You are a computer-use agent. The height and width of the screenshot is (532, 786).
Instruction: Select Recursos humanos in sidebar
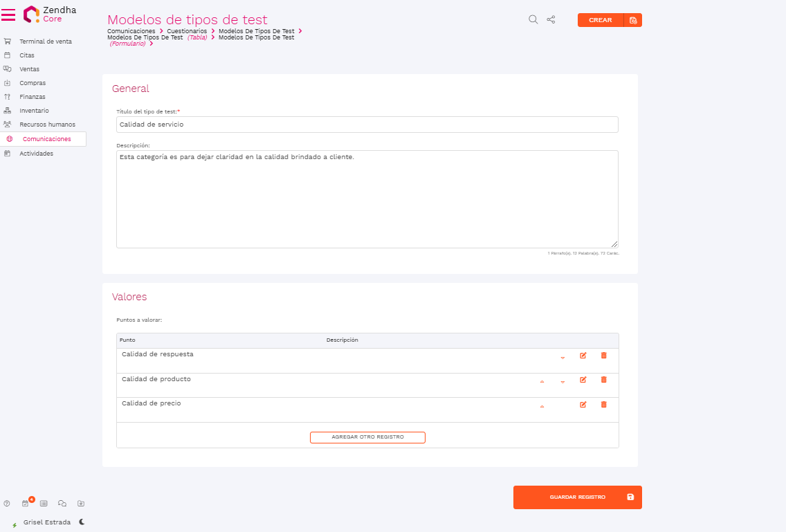pos(47,125)
